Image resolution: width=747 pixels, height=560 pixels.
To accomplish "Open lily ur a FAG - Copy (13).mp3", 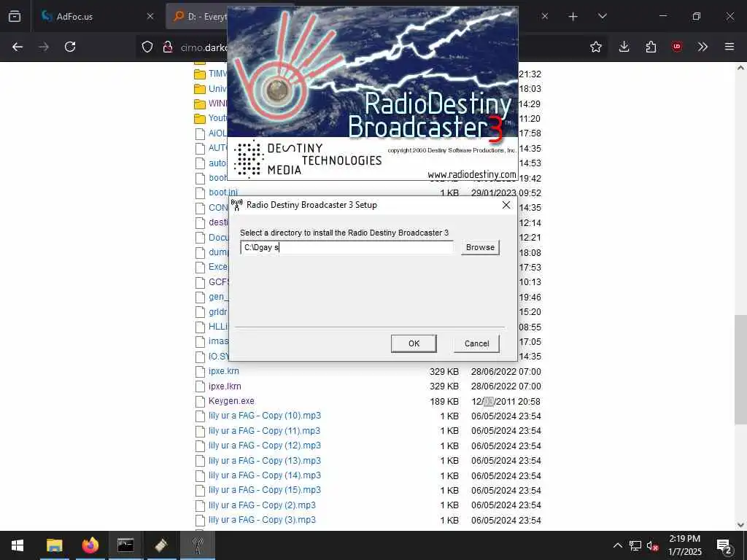I will point(264,461).
